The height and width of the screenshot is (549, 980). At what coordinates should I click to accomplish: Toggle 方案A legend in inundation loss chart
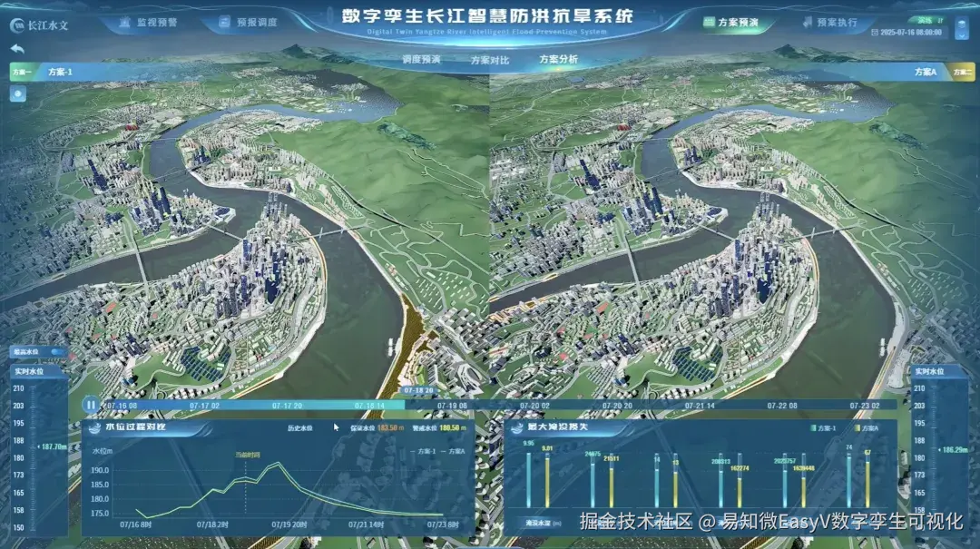pyautogui.click(x=867, y=428)
